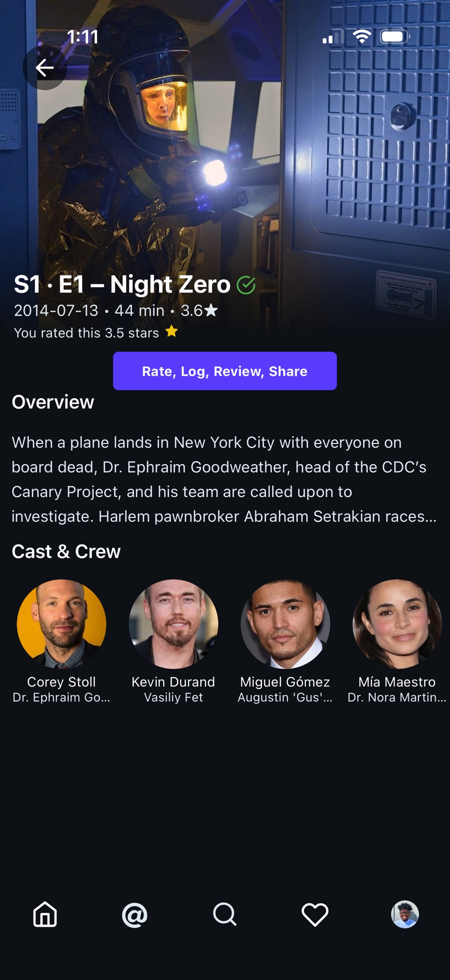
Task: Open the profile avatar tab
Action: 405,914
